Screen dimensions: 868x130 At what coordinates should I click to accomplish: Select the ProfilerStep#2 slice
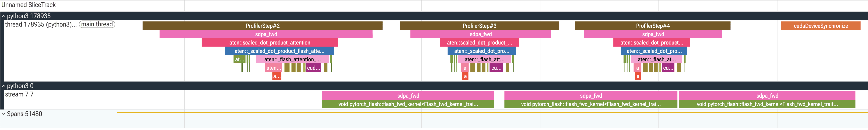[262, 26]
